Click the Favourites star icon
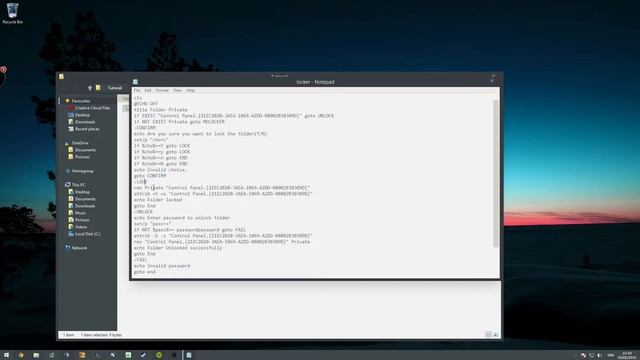The height and width of the screenshot is (360, 640). [68, 100]
